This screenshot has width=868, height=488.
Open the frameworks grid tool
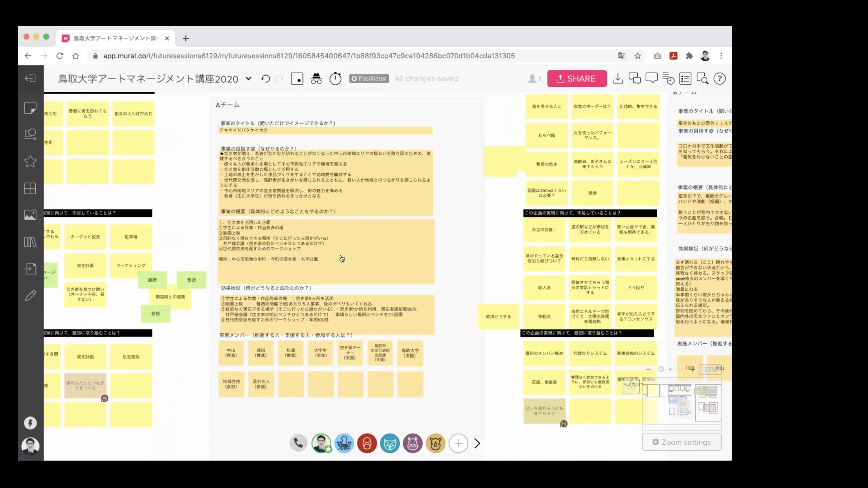click(30, 188)
